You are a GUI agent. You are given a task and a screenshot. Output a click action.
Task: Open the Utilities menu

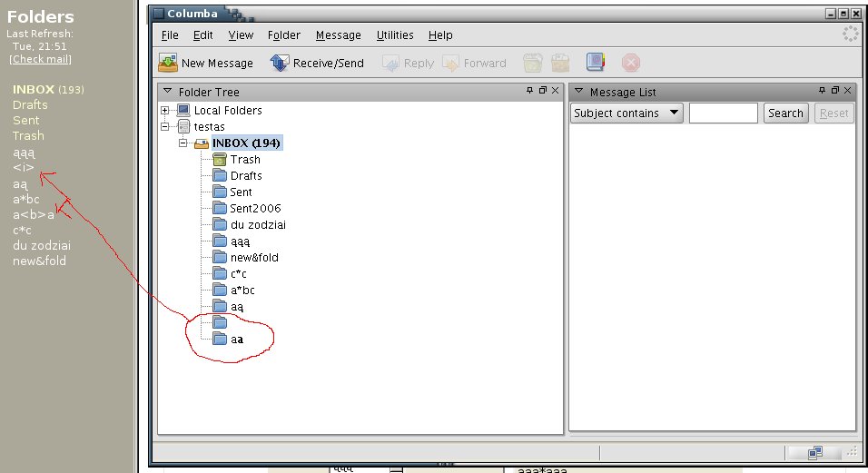pos(394,35)
